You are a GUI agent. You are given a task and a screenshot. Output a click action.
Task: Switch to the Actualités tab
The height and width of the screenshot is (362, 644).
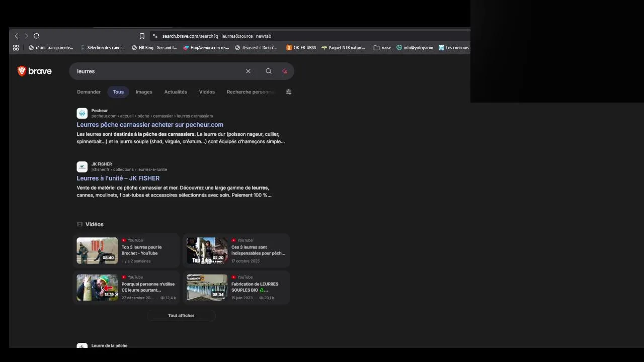176,92
